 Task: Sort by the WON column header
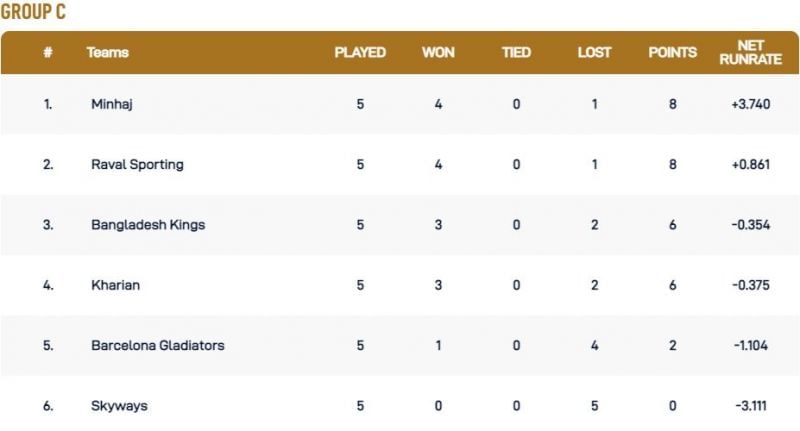[x=438, y=52]
